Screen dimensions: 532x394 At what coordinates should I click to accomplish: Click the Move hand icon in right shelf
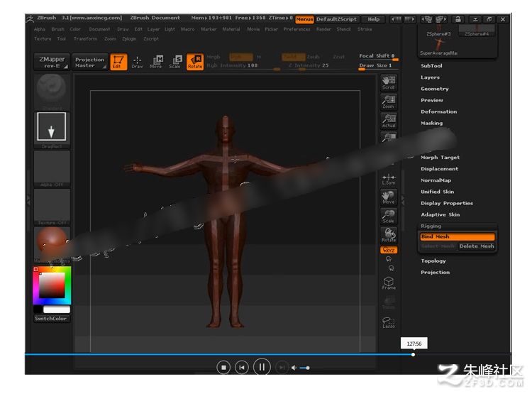point(389,197)
